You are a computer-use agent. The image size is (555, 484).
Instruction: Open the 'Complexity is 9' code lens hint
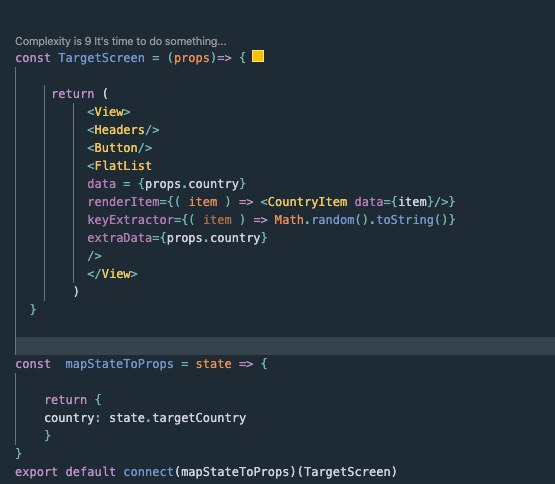tap(121, 41)
